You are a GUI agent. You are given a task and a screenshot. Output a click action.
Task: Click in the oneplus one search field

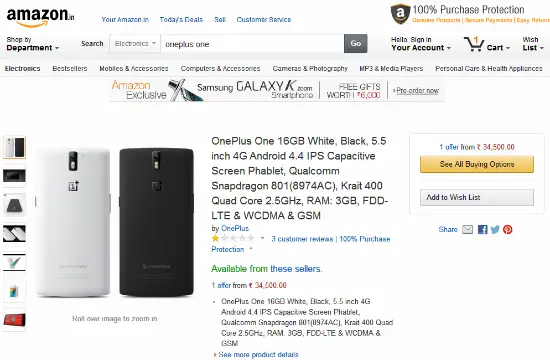click(252, 44)
